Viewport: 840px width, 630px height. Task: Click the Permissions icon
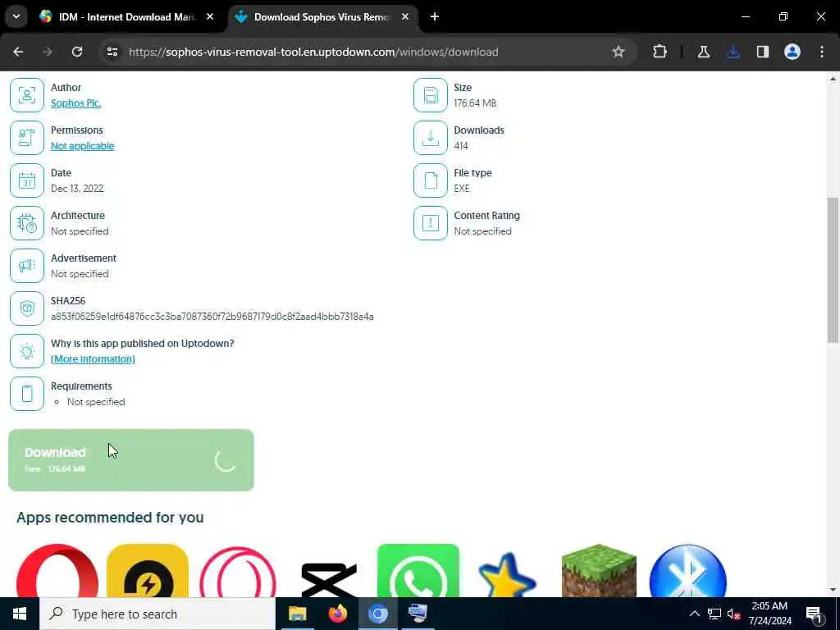27,138
